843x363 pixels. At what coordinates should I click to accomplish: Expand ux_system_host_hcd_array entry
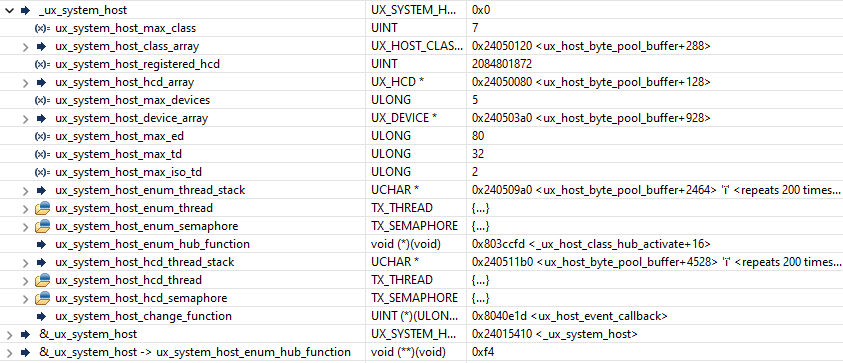(25, 83)
